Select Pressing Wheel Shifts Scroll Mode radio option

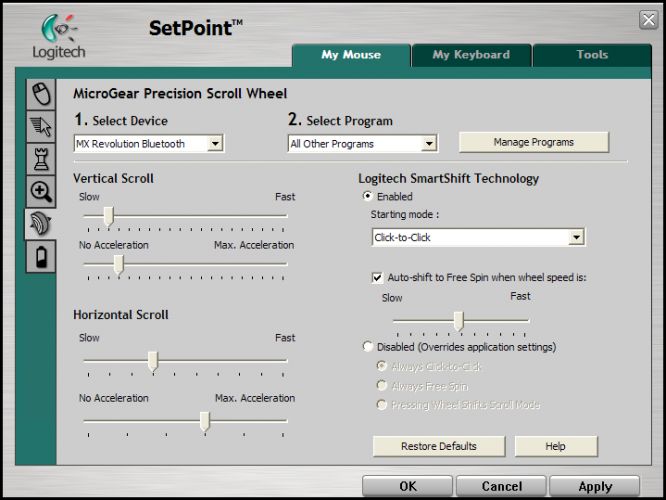(x=382, y=404)
